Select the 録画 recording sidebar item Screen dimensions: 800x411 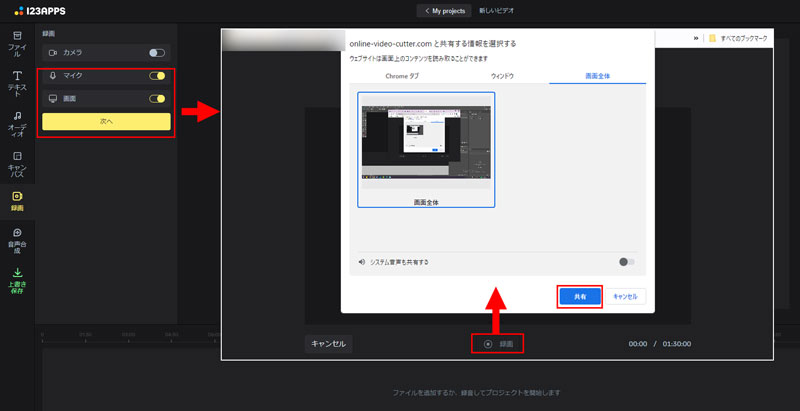pos(17,202)
